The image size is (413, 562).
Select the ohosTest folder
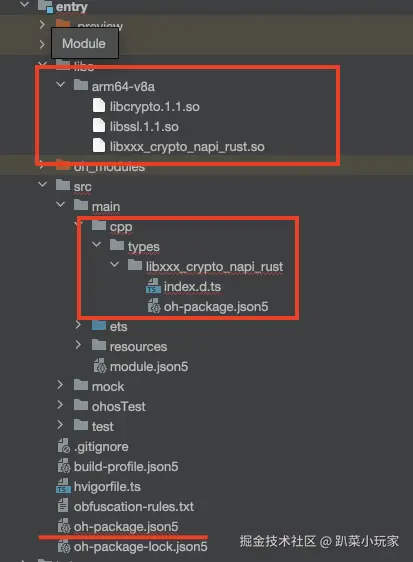click(119, 406)
